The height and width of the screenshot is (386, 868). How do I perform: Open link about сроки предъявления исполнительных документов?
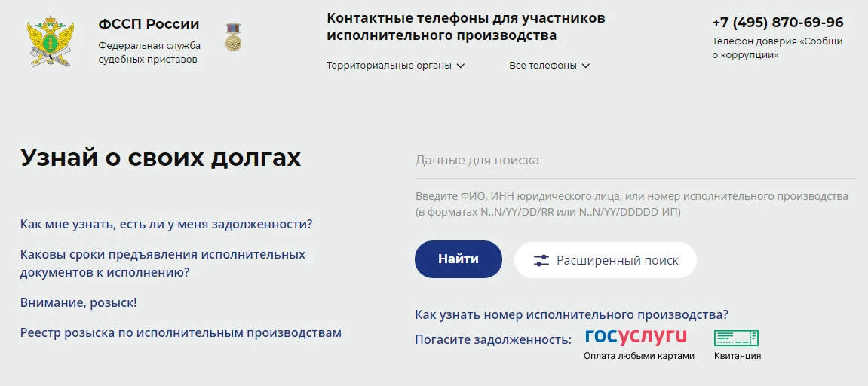coord(163,264)
